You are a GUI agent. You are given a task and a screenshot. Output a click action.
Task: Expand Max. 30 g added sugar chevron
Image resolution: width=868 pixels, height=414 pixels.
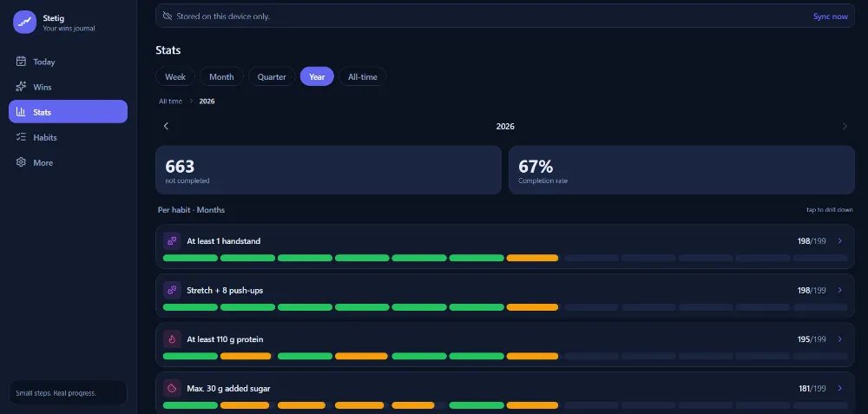tap(839, 389)
